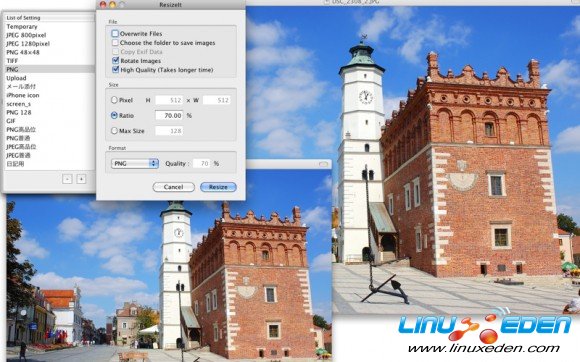The width and height of the screenshot is (580, 362).
Task: Click the pixel width field
Action: coord(217,100)
